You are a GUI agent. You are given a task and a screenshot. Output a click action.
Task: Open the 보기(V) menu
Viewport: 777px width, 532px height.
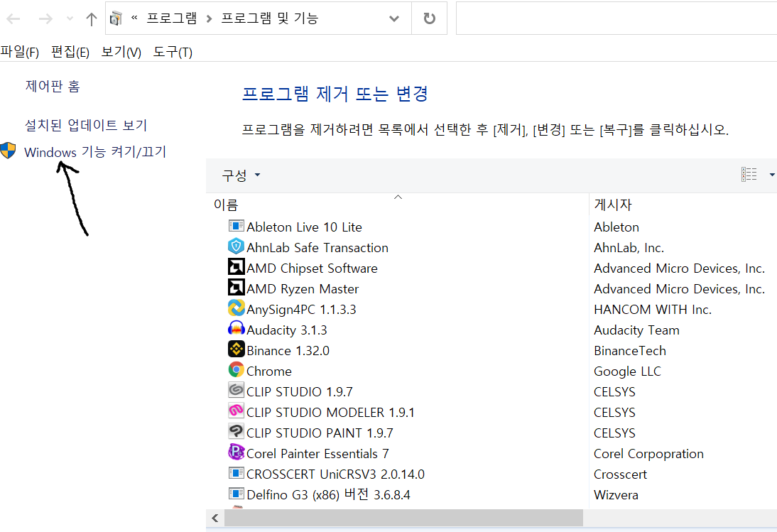[x=121, y=52]
